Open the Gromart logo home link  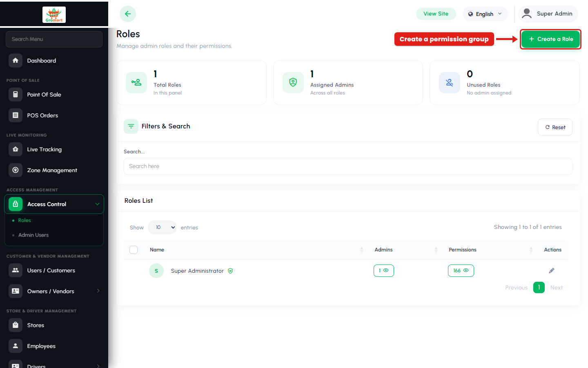coord(54,15)
